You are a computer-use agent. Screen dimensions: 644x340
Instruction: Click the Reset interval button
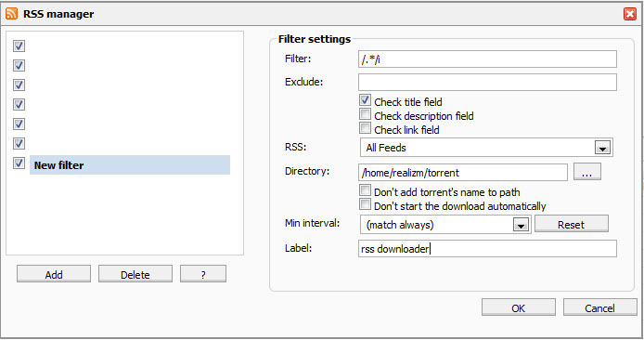pos(572,224)
